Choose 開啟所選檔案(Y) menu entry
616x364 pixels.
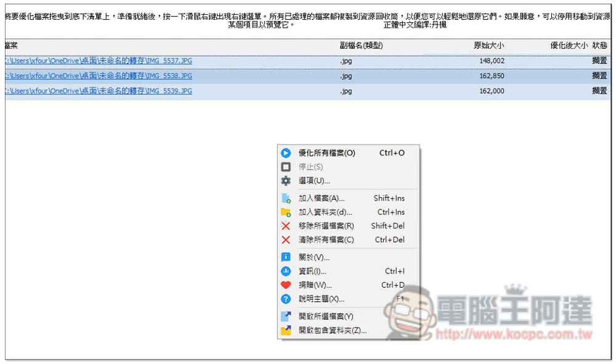349,317
